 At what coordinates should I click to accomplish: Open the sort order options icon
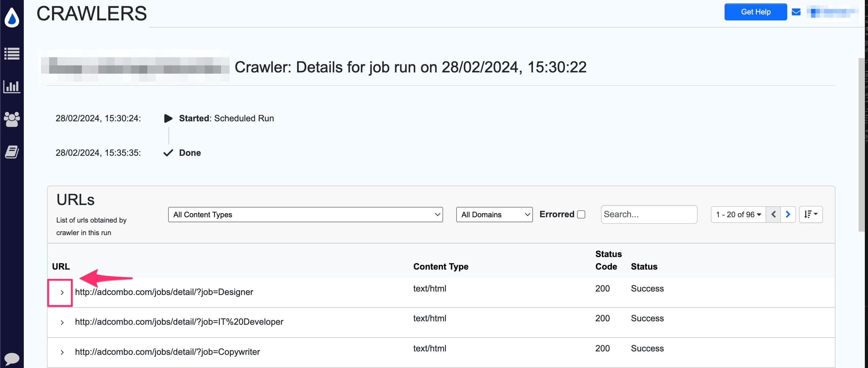pos(811,214)
